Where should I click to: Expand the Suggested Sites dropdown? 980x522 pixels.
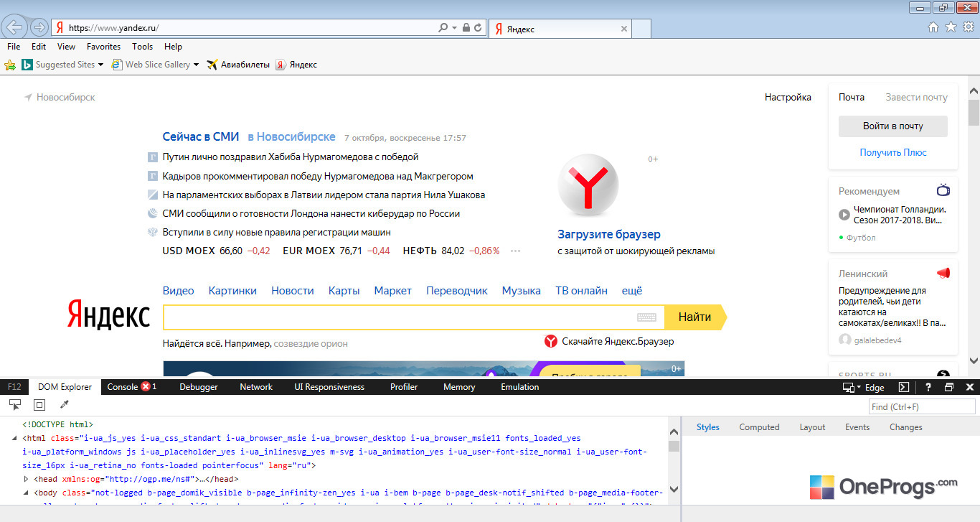pos(100,65)
